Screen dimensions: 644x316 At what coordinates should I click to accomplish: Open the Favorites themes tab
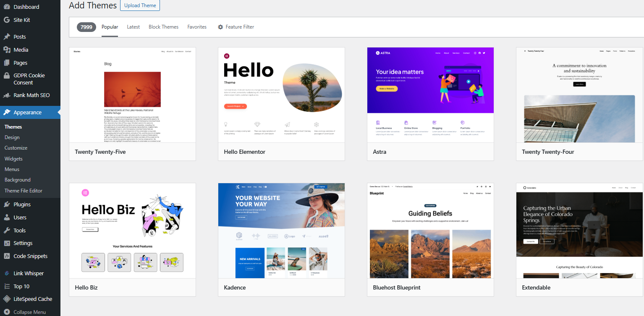pyautogui.click(x=197, y=27)
